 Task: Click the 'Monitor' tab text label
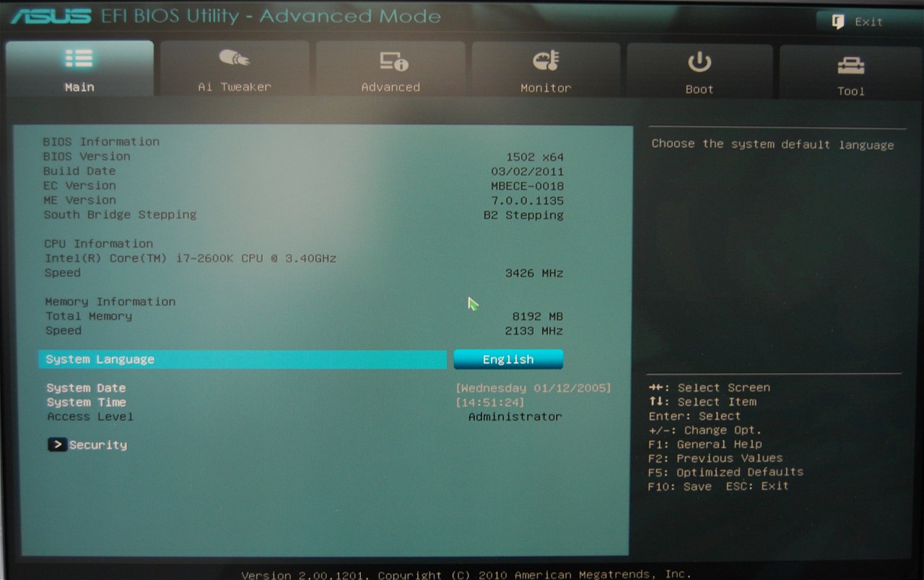pyautogui.click(x=546, y=88)
